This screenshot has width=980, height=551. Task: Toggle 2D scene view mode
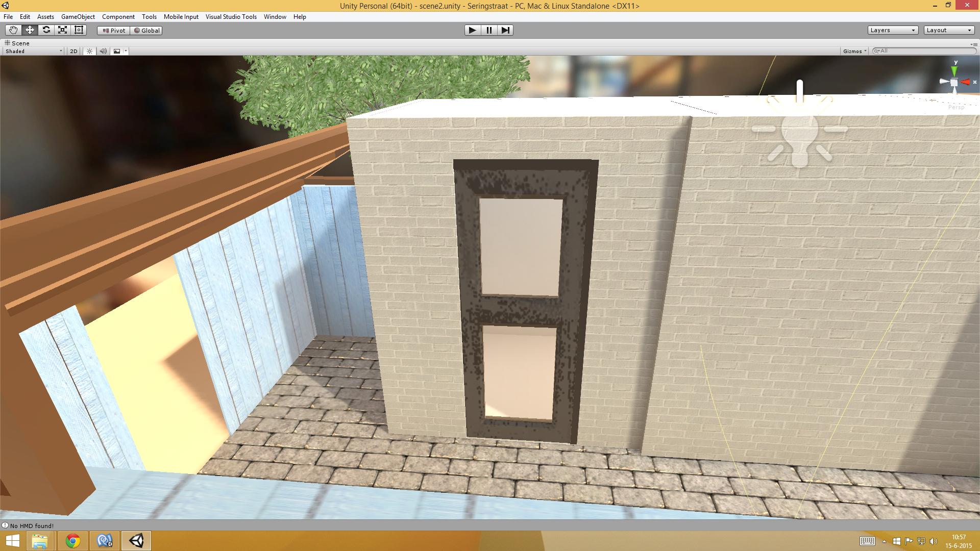coord(73,51)
